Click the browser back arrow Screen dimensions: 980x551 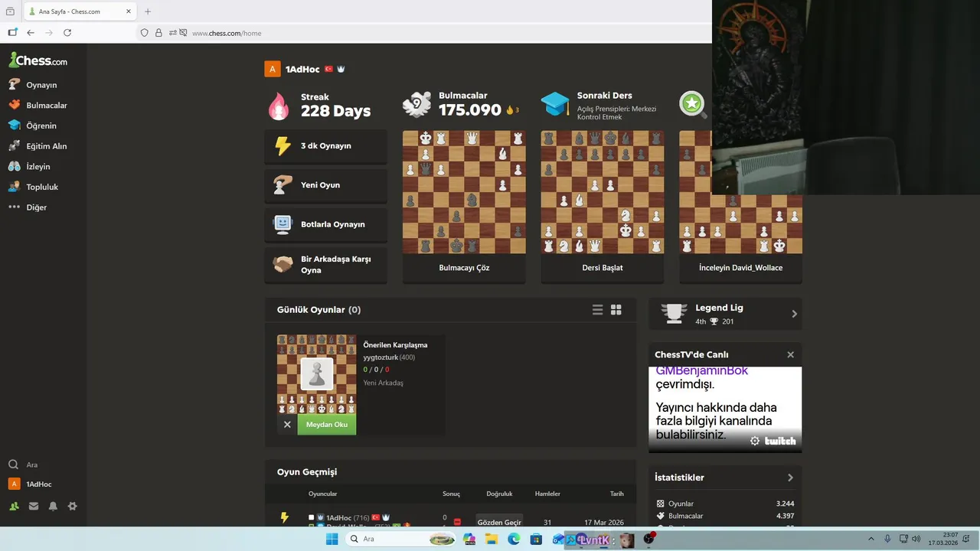tap(31, 33)
